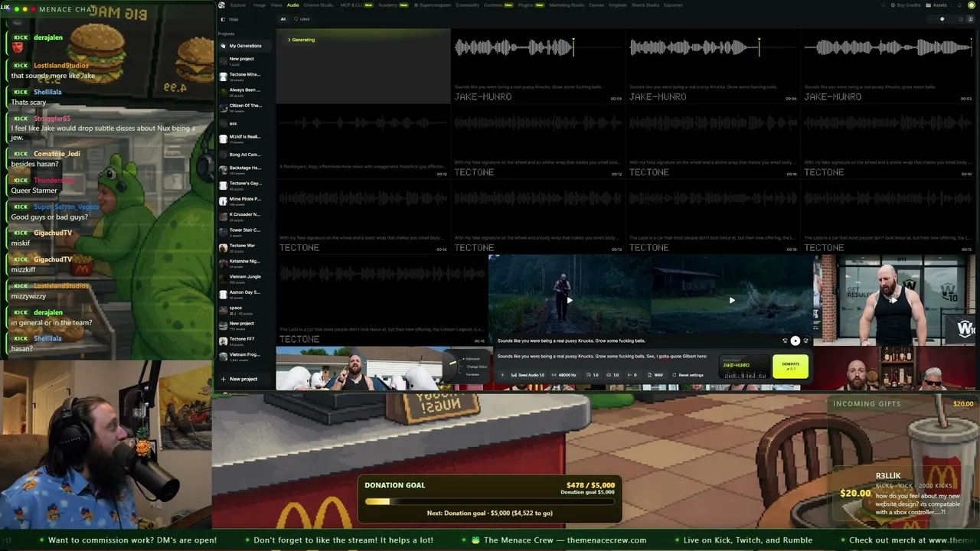980x551 pixels.
Task: Open the Asmon Gay S project icon
Action: [x=224, y=294]
